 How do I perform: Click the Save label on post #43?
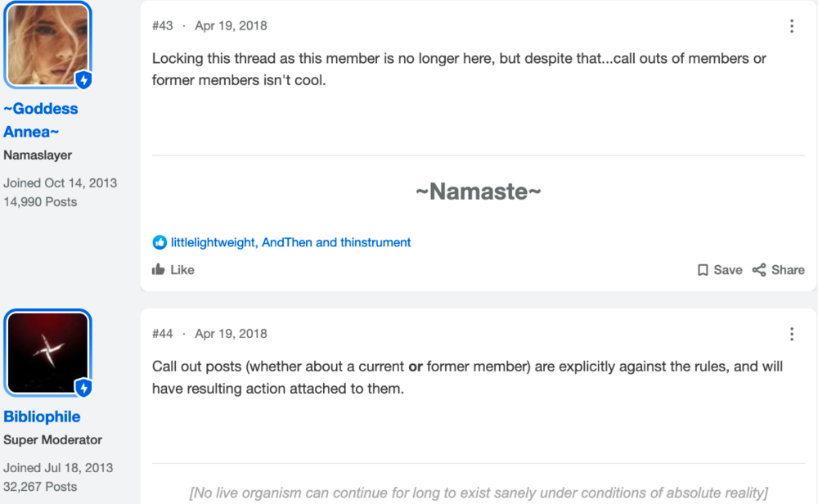pyautogui.click(x=728, y=270)
